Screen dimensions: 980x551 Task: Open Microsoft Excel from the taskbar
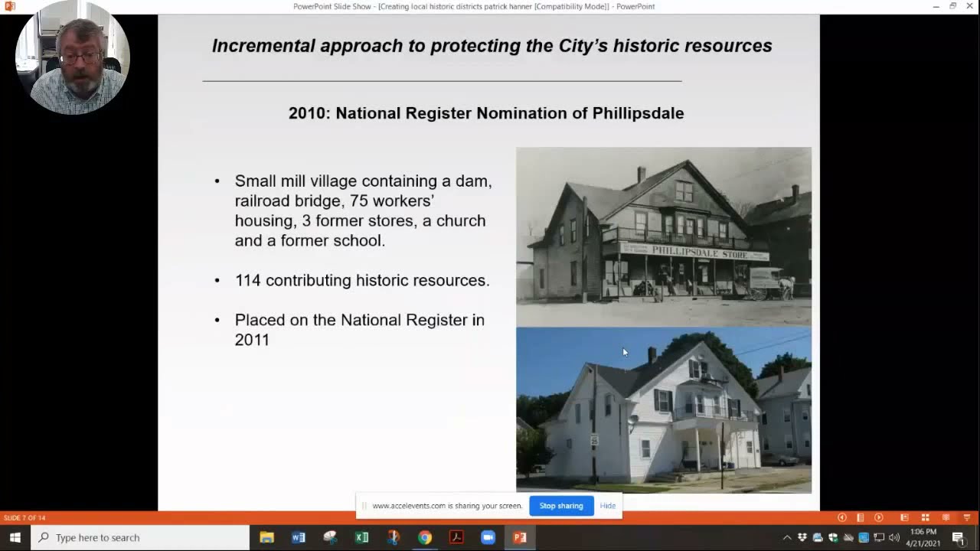coord(361,537)
